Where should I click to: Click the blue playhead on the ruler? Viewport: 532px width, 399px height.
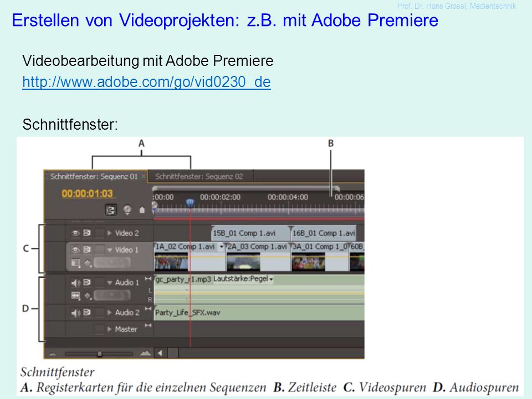[190, 203]
